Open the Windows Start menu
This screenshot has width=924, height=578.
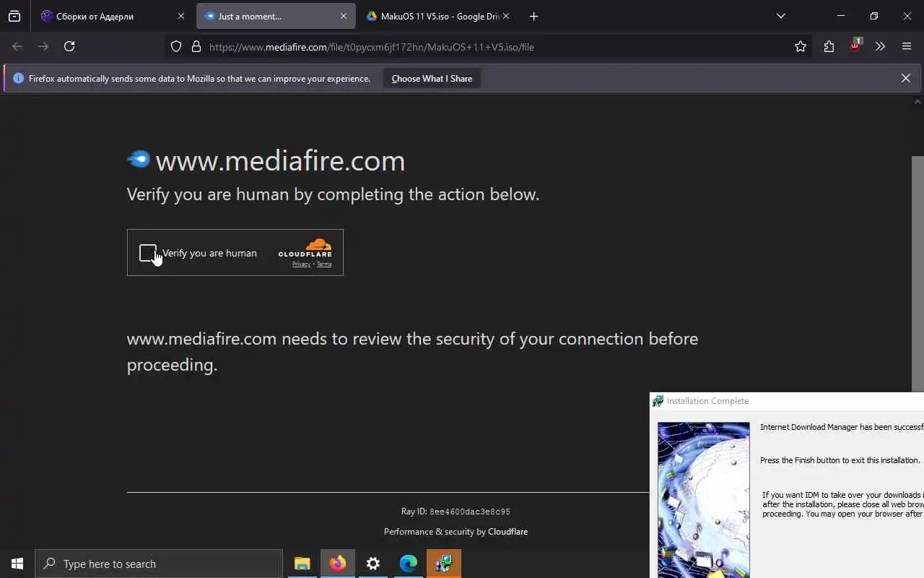pos(17,564)
